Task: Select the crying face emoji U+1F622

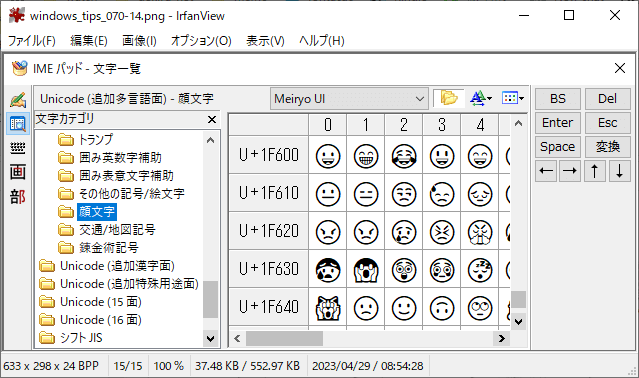Action: 404,232
